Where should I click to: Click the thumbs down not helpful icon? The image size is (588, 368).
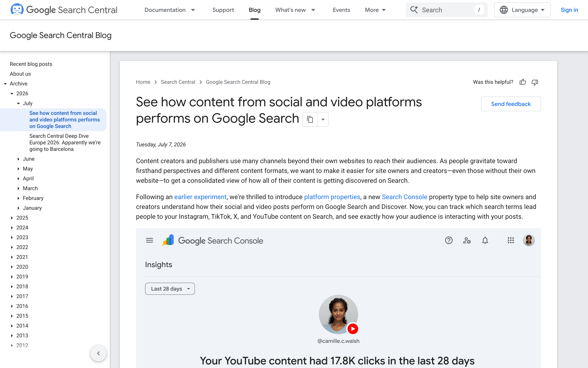click(535, 82)
